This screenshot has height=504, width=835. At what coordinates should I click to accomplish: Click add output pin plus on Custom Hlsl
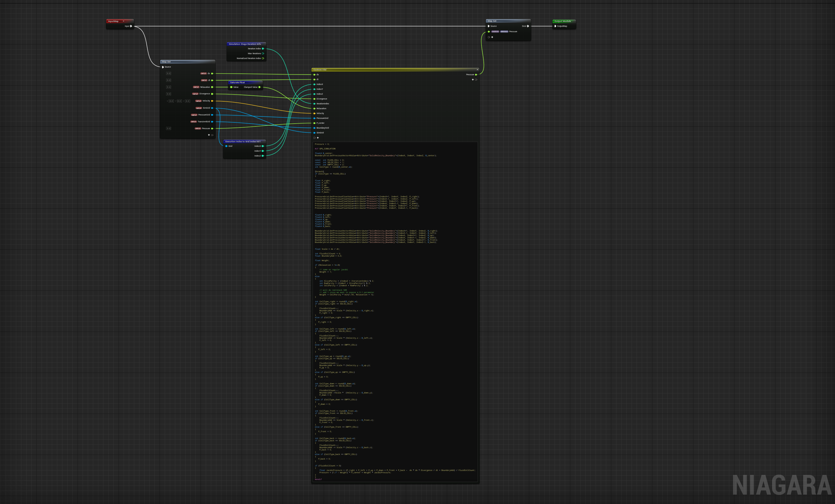pyautogui.click(x=473, y=80)
